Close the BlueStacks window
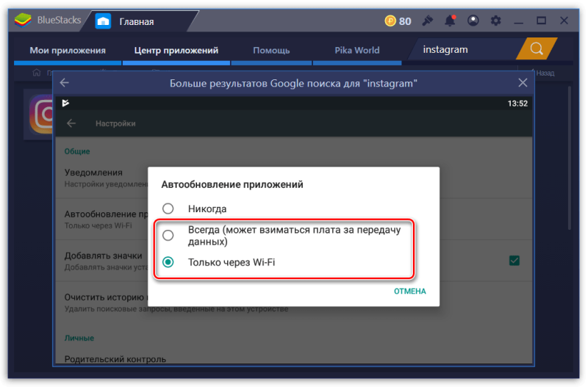The image size is (588, 387). pos(564,21)
